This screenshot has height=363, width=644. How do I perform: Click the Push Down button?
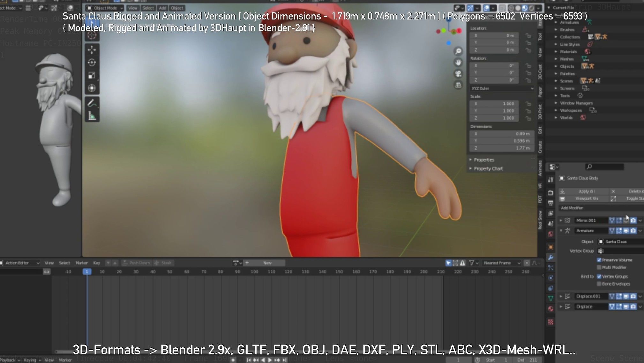pyautogui.click(x=137, y=263)
